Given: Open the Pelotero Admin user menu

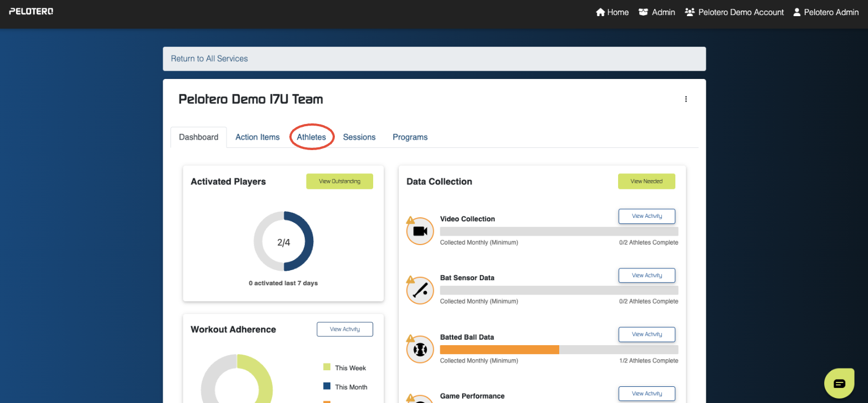Looking at the screenshot, I should 826,12.
